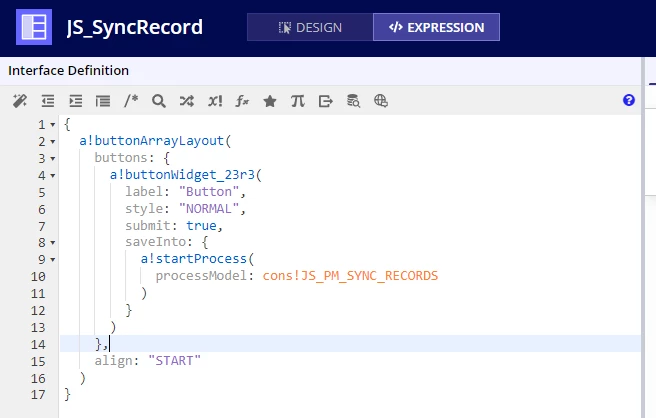Click the increase indent toolbar icon
656x418 pixels.
pyautogui.click(x=75, y=101)
